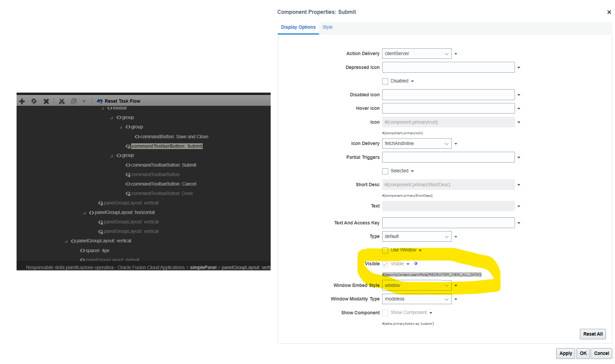Open the Icon Delivery selection arrow

pyautogui.click(x=456, y=143)
